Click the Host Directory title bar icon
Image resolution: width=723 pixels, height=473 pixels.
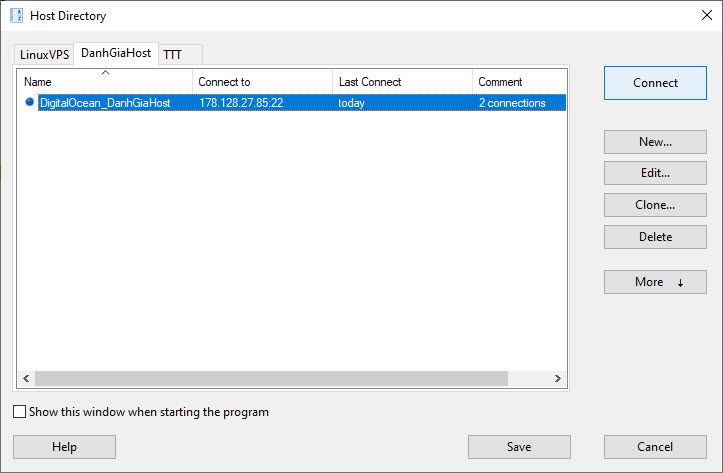(17, 16)
